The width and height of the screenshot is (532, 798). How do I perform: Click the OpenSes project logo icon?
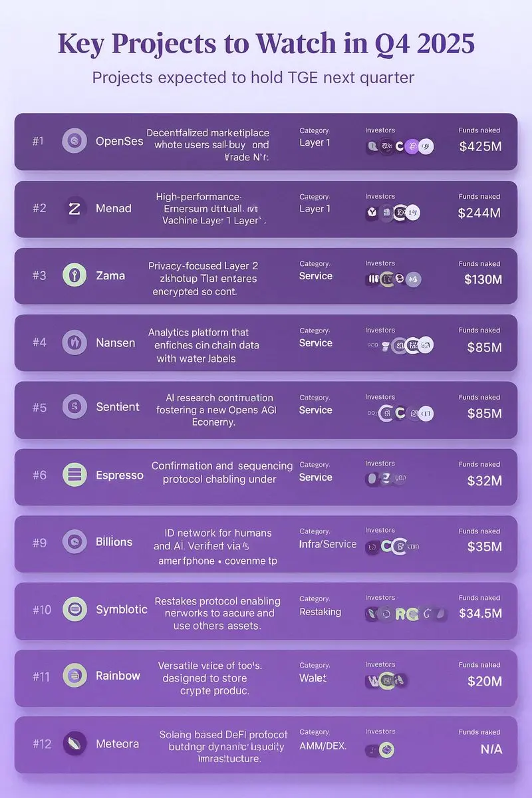[x=74, y=141]
